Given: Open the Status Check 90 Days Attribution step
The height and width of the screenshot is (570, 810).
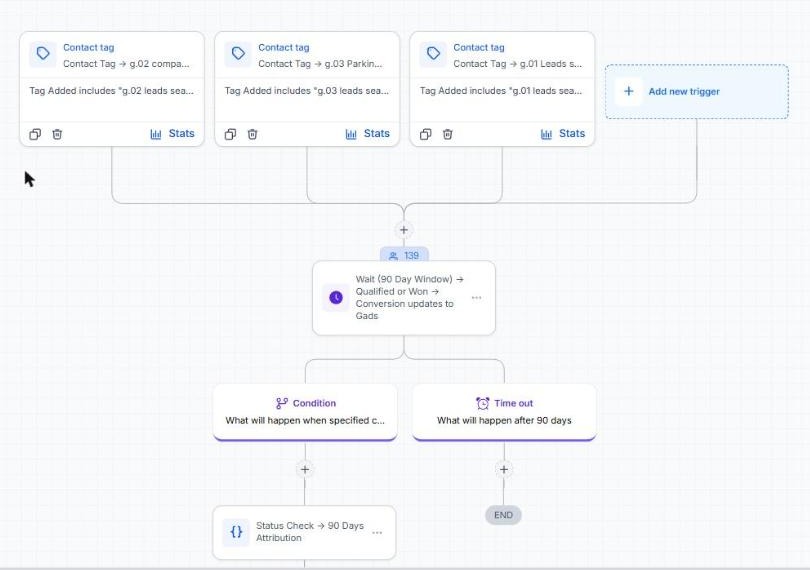Looking at the screenshot, I should (304, 532).
